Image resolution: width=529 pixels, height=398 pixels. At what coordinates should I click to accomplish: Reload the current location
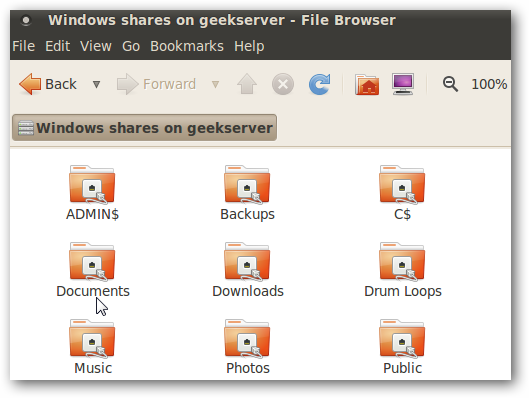click(319, 84)
